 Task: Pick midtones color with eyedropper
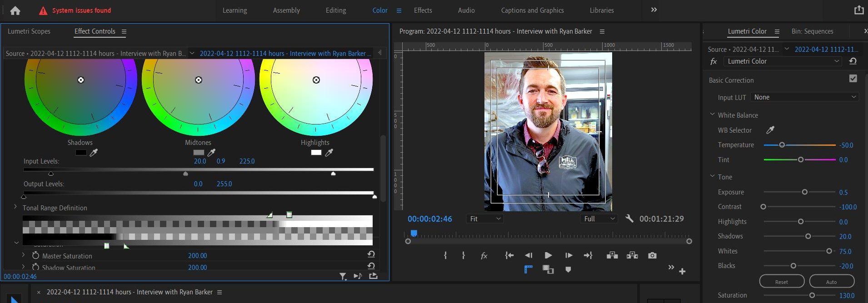click(211, 153)
